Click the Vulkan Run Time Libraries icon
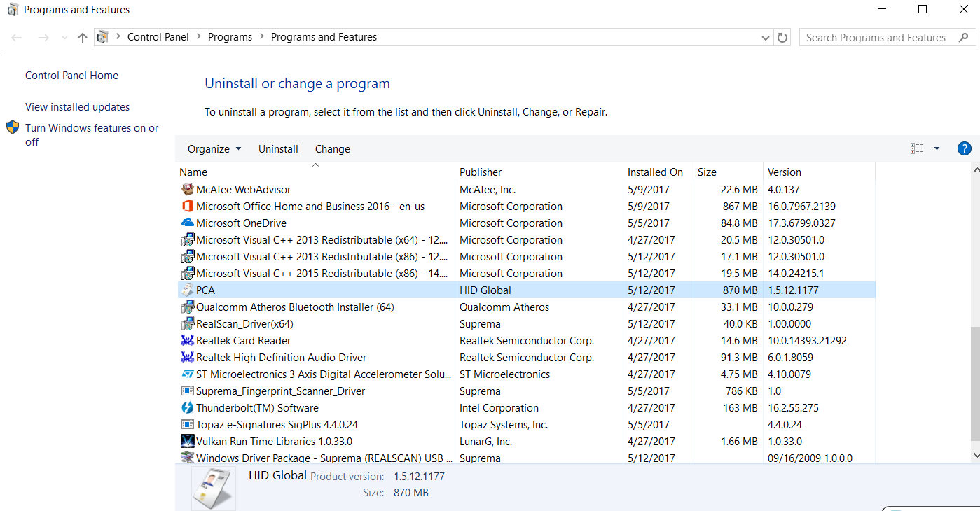The width and height of the screenshot is (980, 511). pos(187,442)
